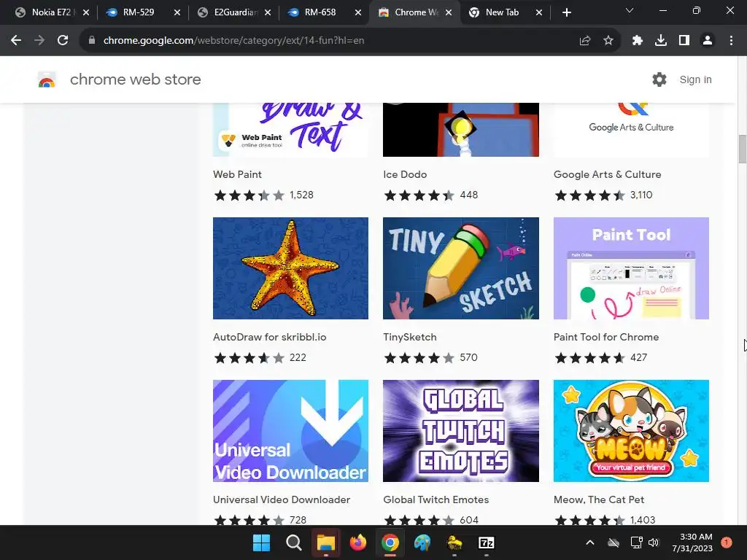Click Universal Video Downloader thumbnail

pos(290,431)
